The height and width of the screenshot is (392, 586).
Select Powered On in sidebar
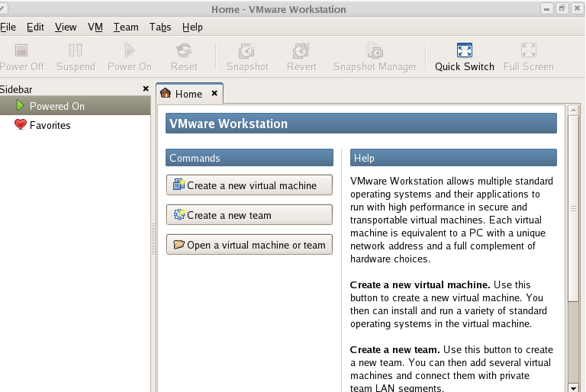(x=75, y=106)
